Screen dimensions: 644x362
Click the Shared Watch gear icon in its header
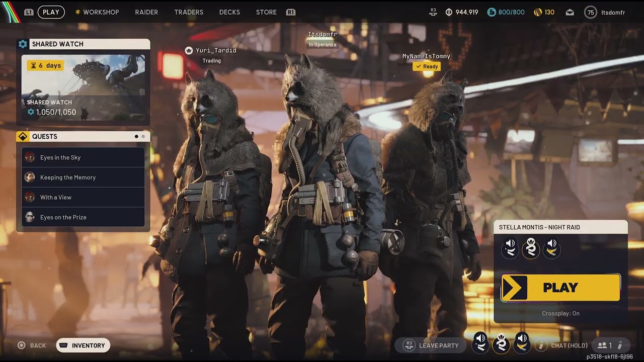coord(23,44)
